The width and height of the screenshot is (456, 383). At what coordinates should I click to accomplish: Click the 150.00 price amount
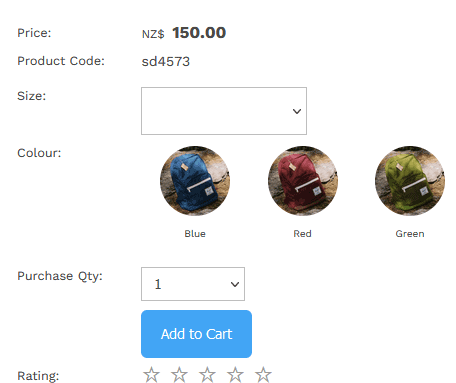[199, 33]
